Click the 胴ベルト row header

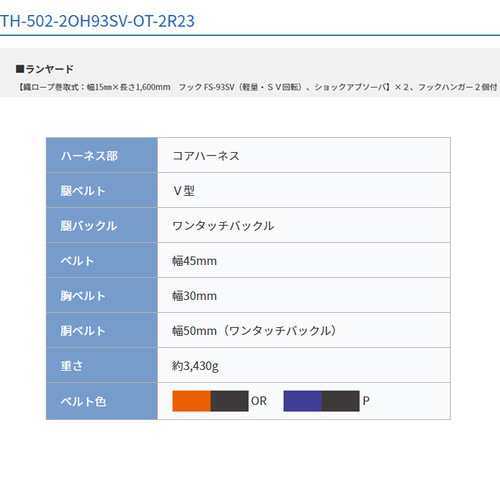tap(102, 330)
